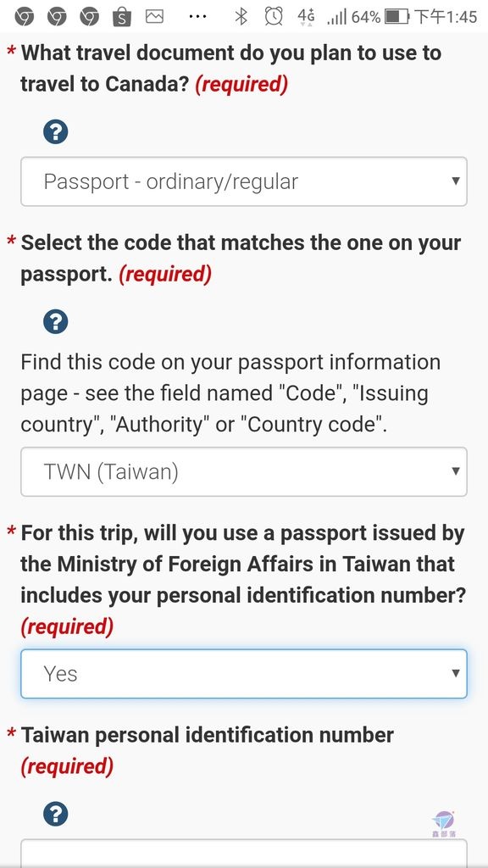
Task: Open the TWN (Taiwan) code dropdown
Action: coord(244,471)
